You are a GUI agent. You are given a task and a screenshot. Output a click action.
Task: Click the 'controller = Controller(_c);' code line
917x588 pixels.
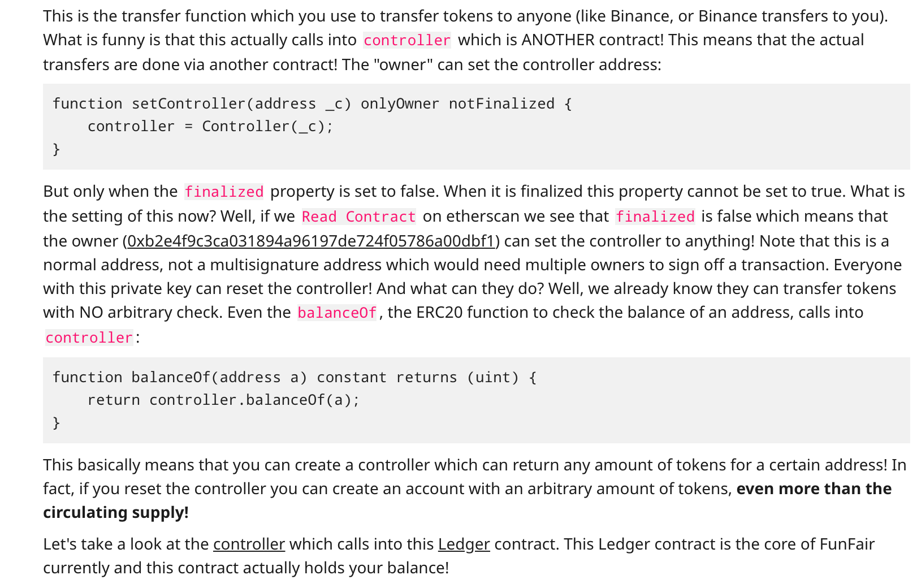click(x=210, y=127)
